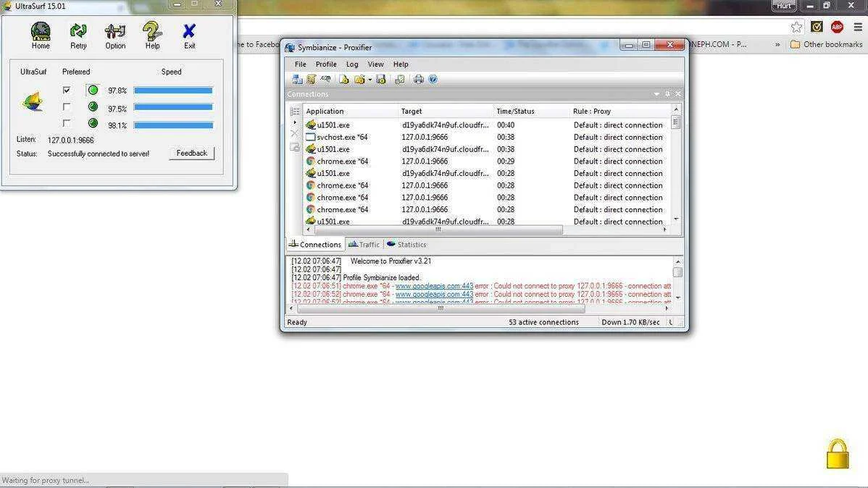Click the connections list vertical scrollbar thumb
Screen dimensions: 868x488
676,122
